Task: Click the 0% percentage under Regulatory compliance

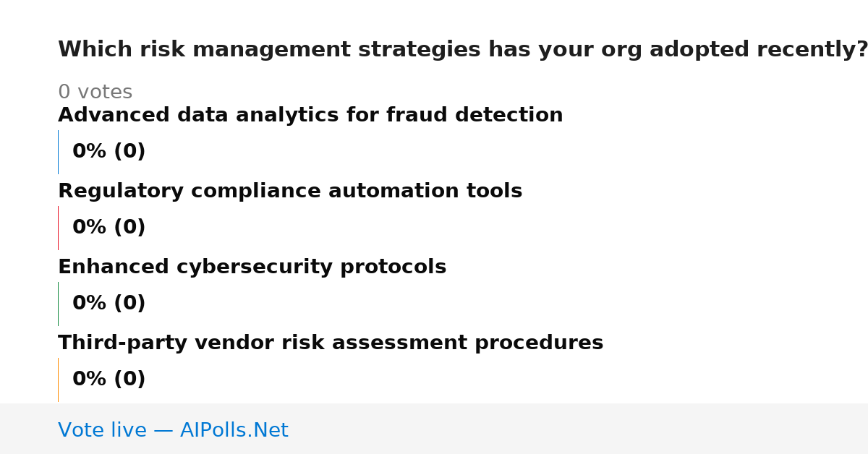Action: (90, 228)
